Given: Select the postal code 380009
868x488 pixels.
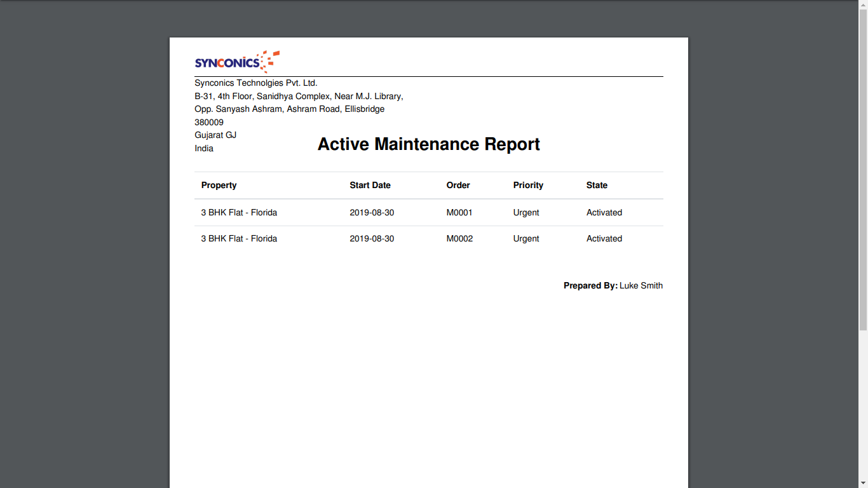Looking at the screenshot, I should pos(209,123).
